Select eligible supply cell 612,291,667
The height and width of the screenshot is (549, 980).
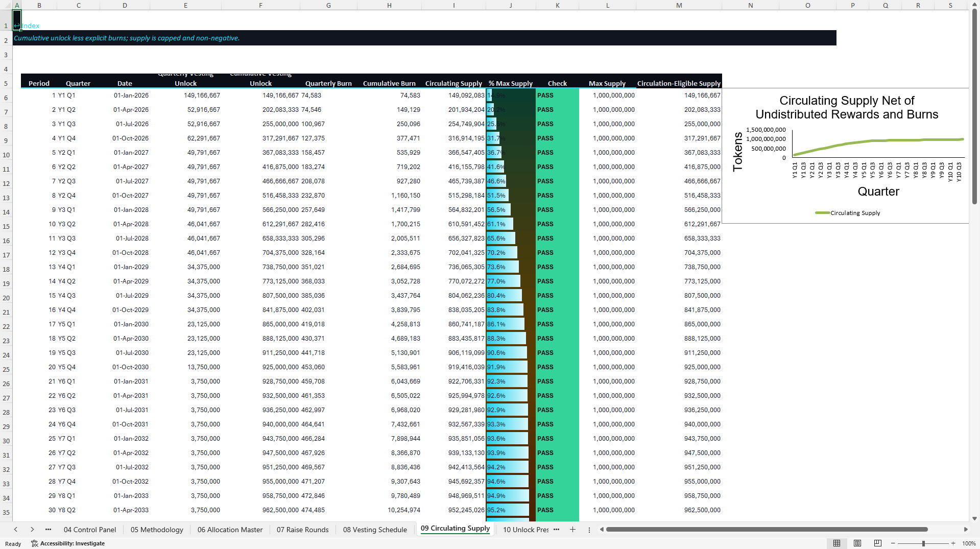pyautogui.click(x=679, y=224)
